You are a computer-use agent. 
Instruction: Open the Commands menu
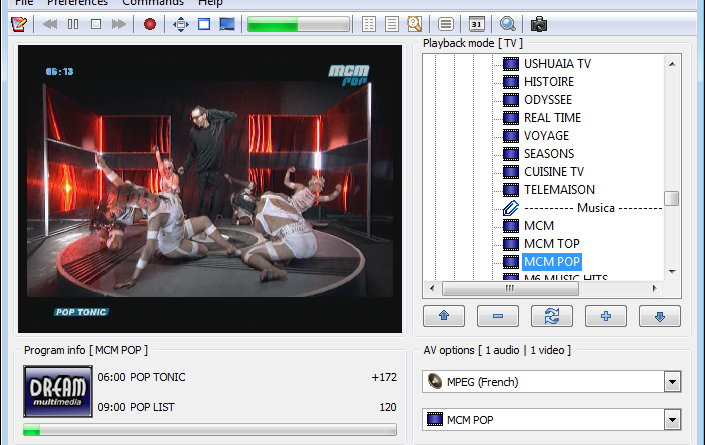tap(153, 3)
